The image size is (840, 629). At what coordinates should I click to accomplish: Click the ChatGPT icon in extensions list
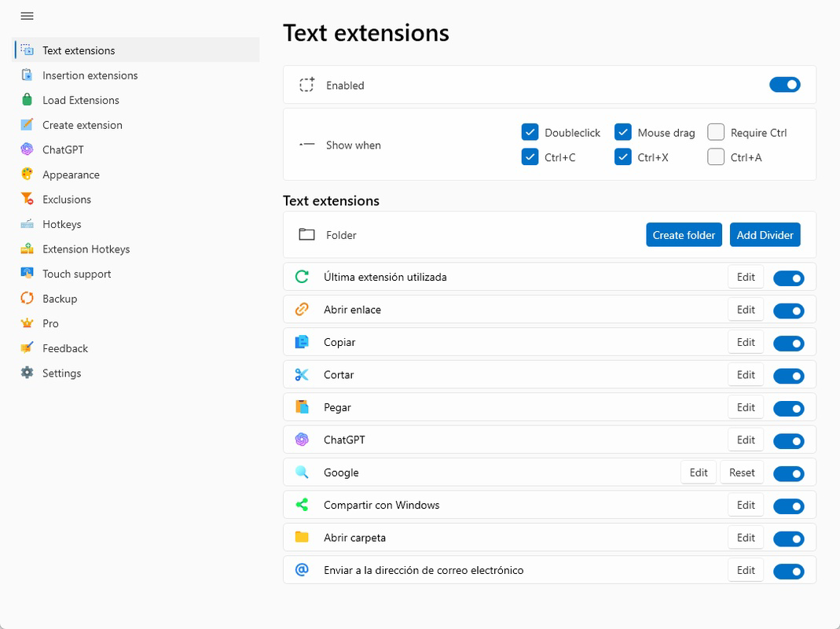point(303,440)
